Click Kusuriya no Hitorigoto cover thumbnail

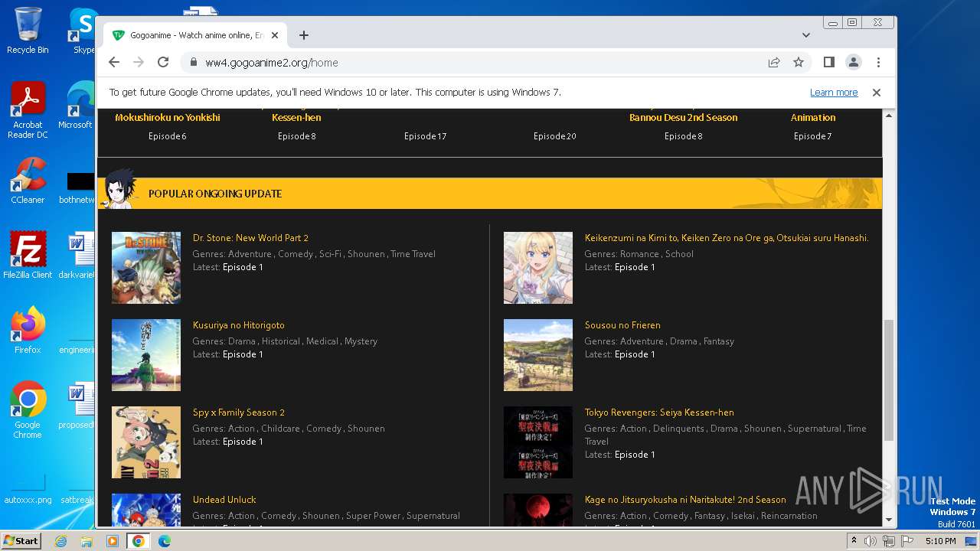point(146,355)
